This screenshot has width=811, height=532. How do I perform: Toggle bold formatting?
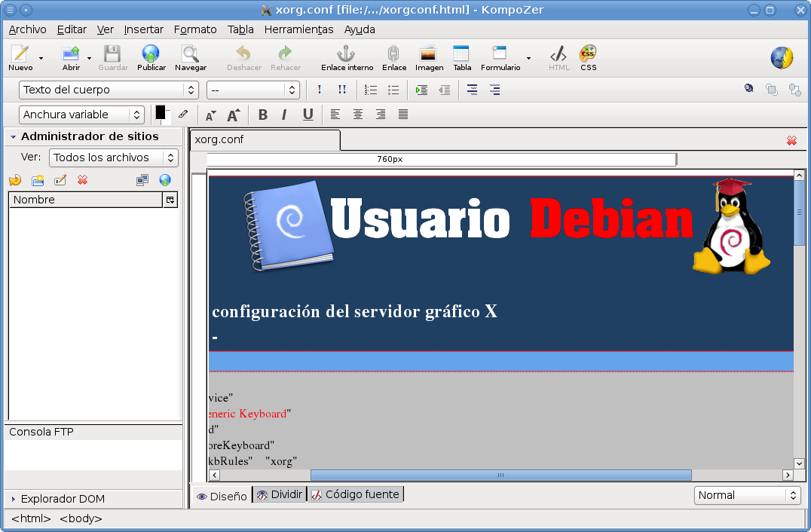pos(263,115)
